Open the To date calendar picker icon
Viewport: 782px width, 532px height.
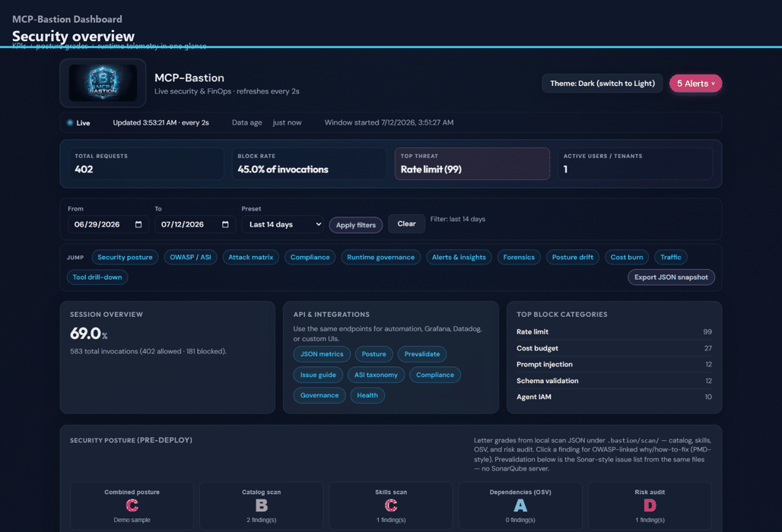pyautogui.click(x=225, y=225)
